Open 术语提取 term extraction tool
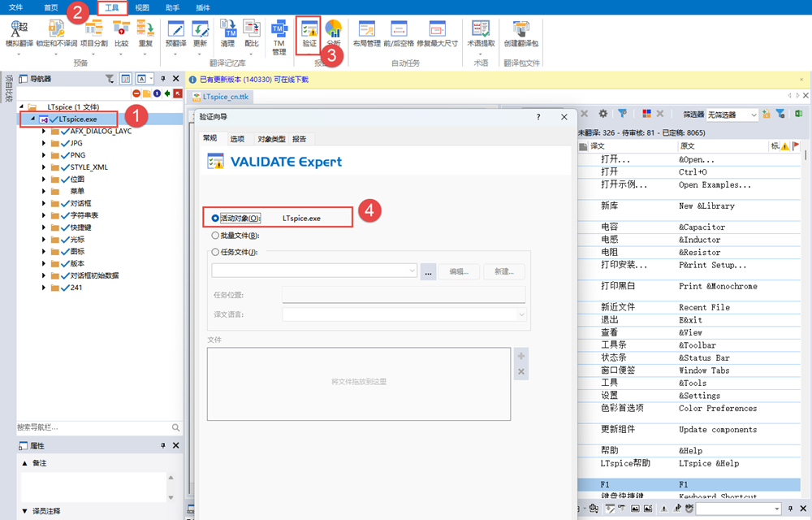 (x=481, y=29)
